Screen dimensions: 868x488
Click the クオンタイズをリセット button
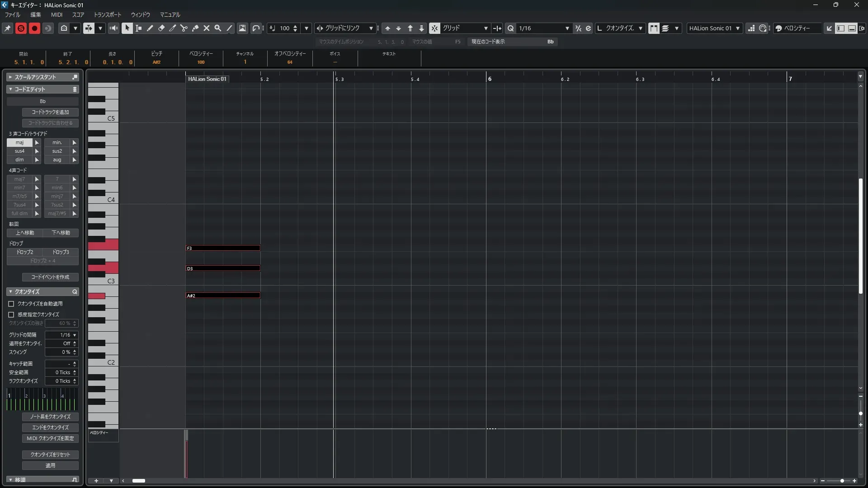coord(50,455)
